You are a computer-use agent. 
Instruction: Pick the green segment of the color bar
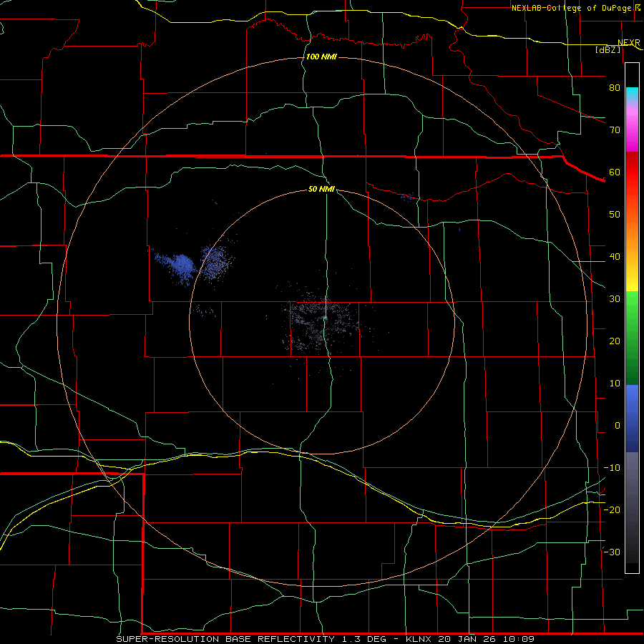pos(632,337)
